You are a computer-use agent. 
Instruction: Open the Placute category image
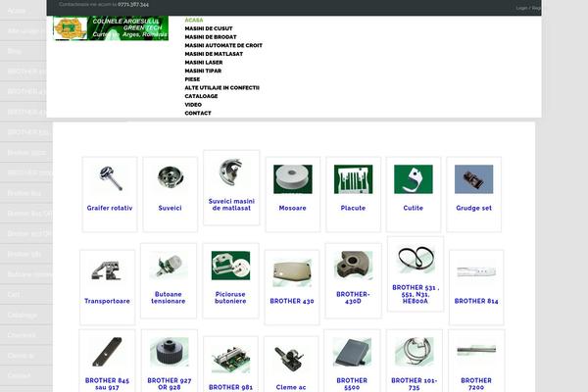coord(353,179)
